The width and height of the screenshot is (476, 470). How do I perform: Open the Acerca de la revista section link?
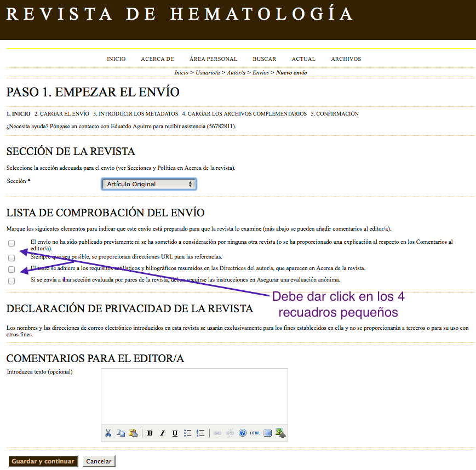[x=209, y=168]
